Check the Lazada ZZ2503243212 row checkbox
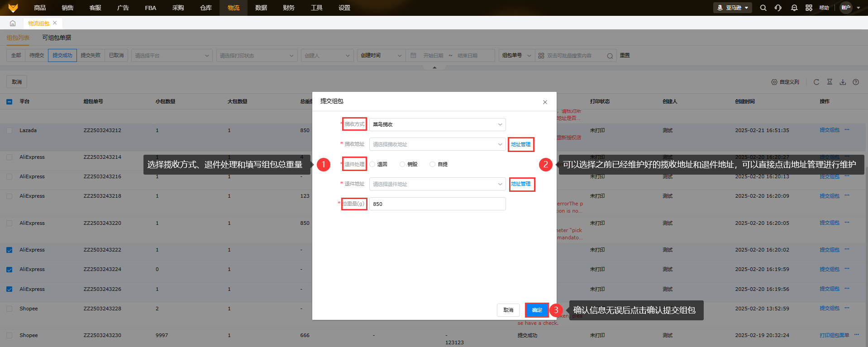Screen dimensions: 868x347 click(10, 130)
